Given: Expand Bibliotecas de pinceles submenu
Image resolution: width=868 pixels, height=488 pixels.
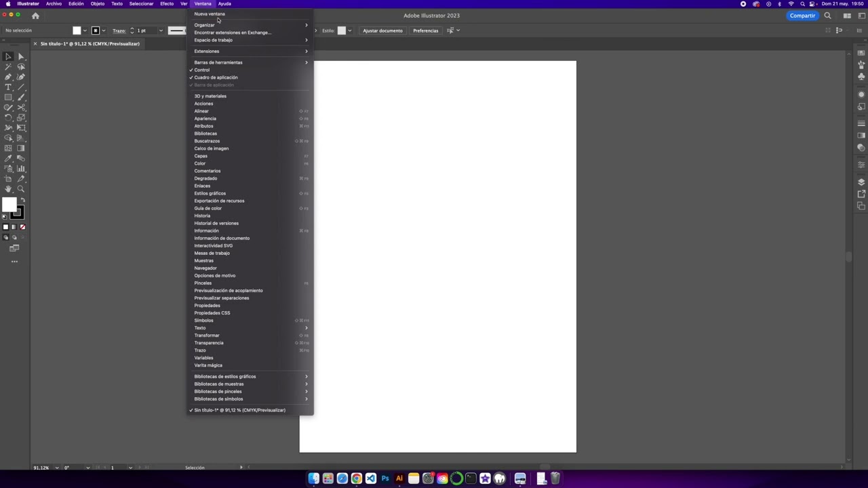Looking at the screenshot, I should click(x=250, y=392).
